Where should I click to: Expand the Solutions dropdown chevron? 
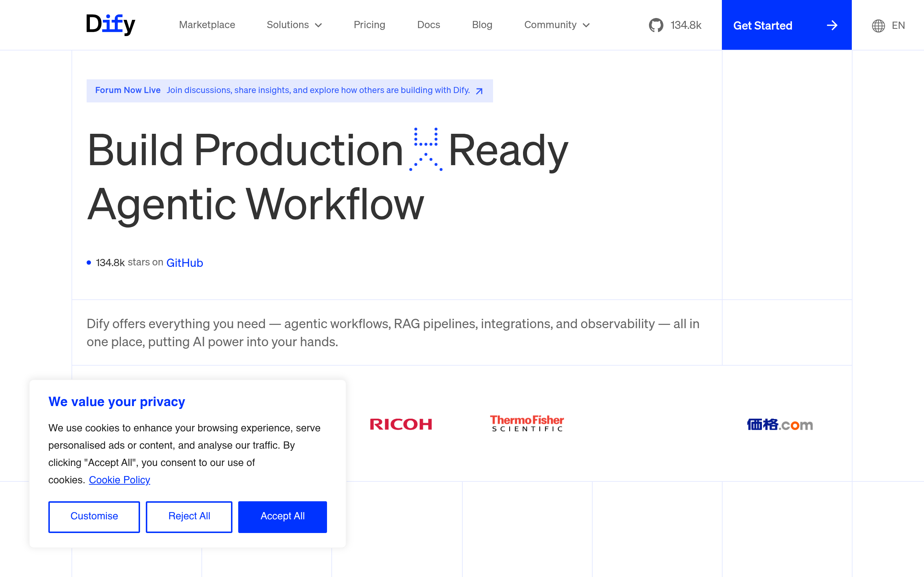pos(318,25)
